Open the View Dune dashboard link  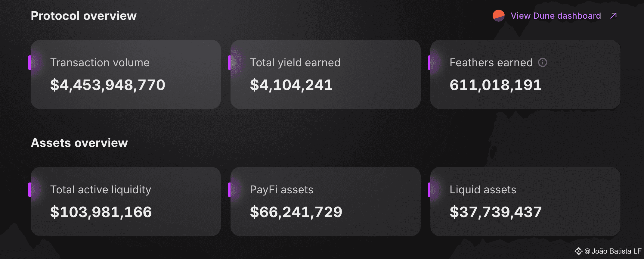click(x=556, y=16)
